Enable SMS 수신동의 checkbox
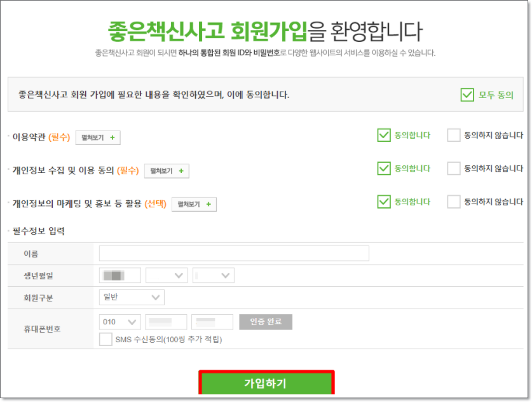 pos(106,339)
